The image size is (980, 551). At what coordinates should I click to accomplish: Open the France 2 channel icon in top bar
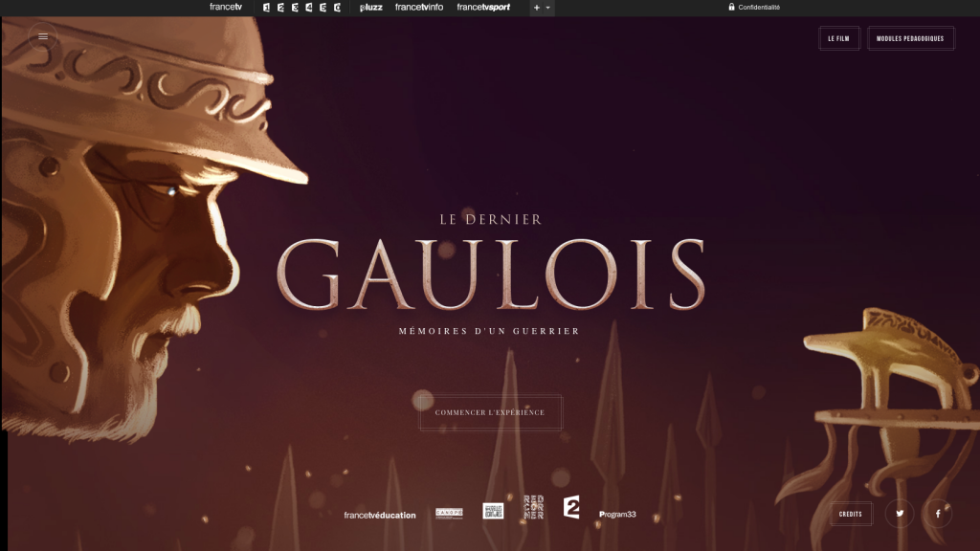(x=280, y=8)
